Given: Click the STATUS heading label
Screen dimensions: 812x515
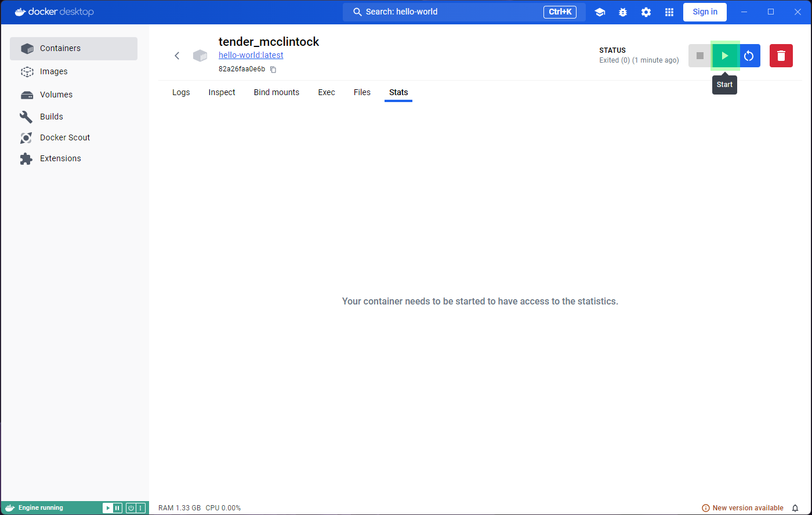Looking at the screenshot, I should click(x=612, y=50).
